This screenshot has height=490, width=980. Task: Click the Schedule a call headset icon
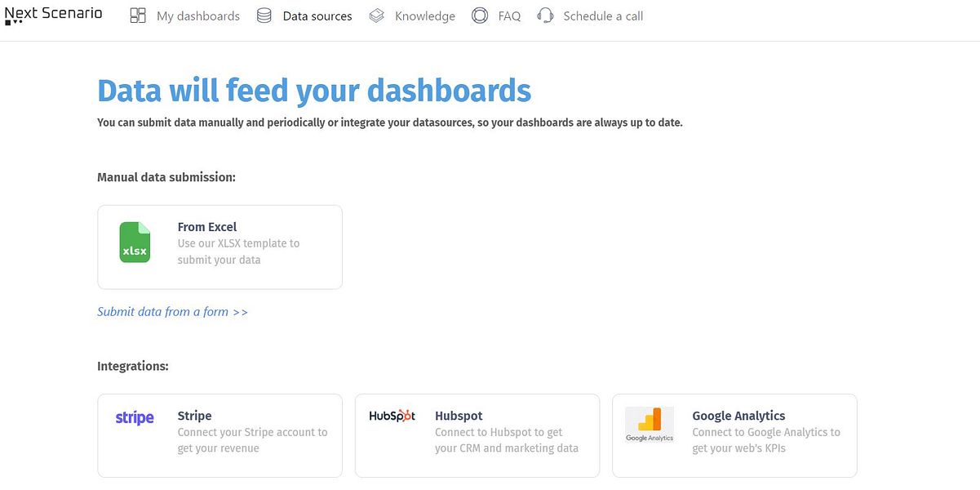click(545, 16)
